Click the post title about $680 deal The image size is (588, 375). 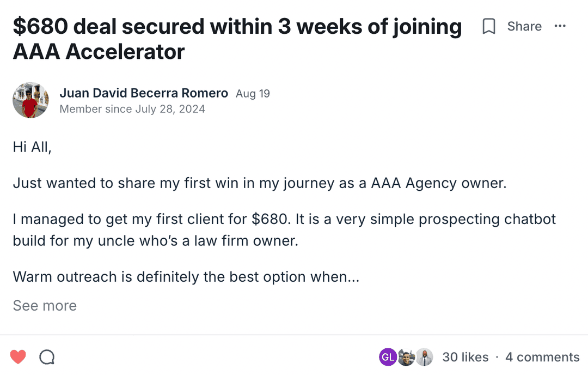coord(237,39)
